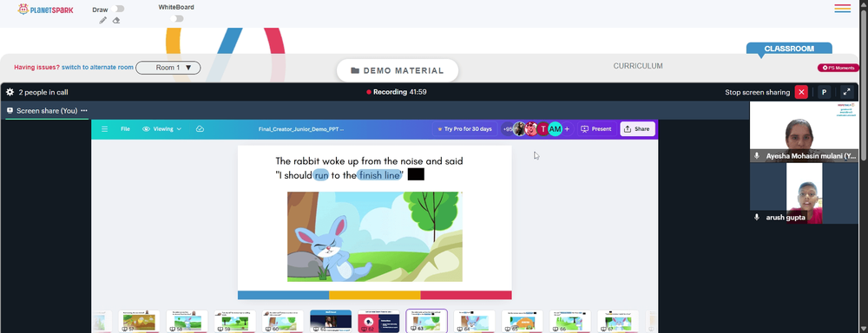This screenshot has width=868, height=333.
Task: Enter fullscreen with the expand icon
Action: [846, 93]
